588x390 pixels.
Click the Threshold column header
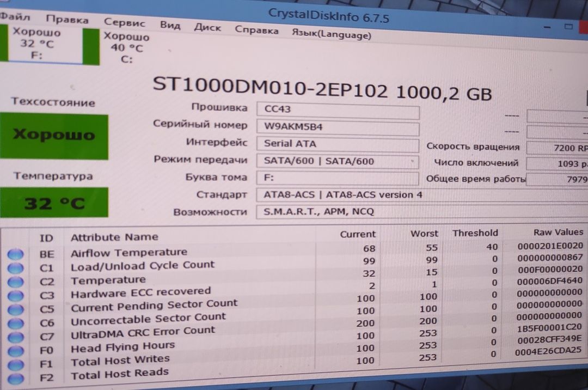(475, 233)
